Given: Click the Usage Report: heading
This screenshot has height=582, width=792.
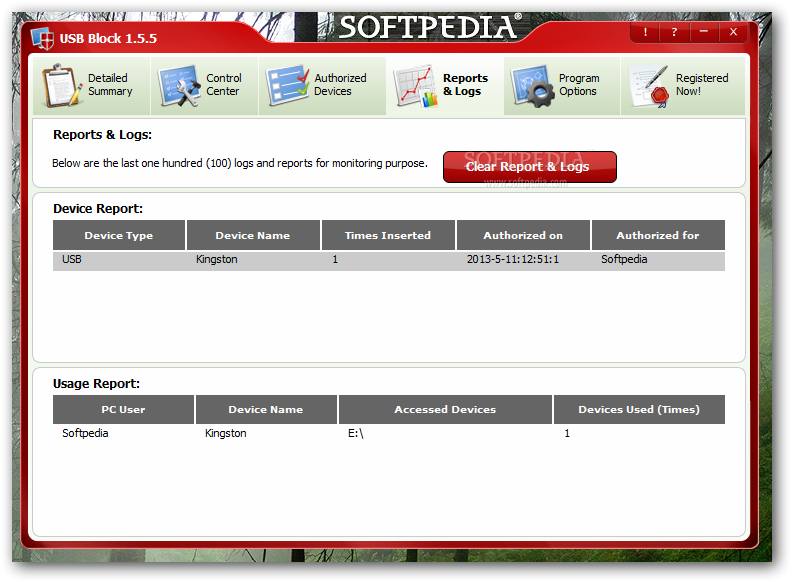Looking at the screenshot, I should tap(96, 384).
